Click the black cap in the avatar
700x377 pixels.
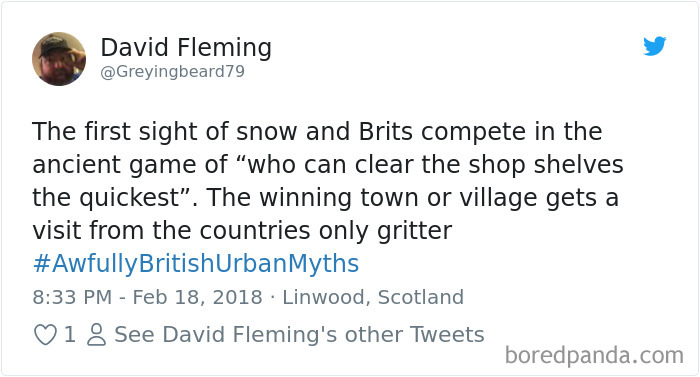[x=55, y=45]
